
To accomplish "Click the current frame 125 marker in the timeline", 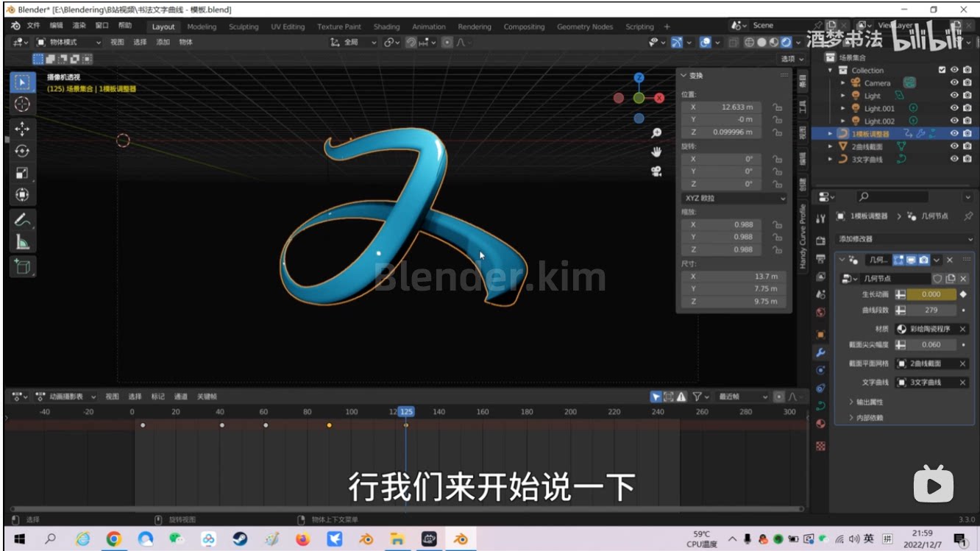I will (406, 412).
